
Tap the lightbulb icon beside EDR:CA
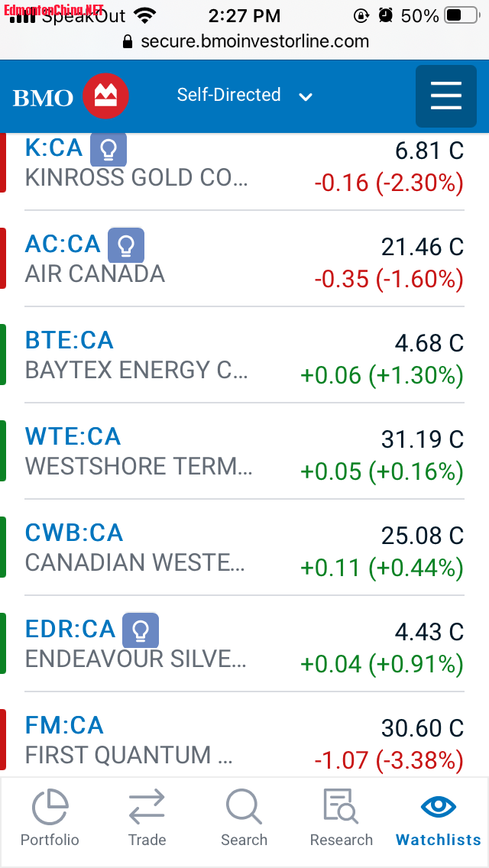(x=141, y=630)
